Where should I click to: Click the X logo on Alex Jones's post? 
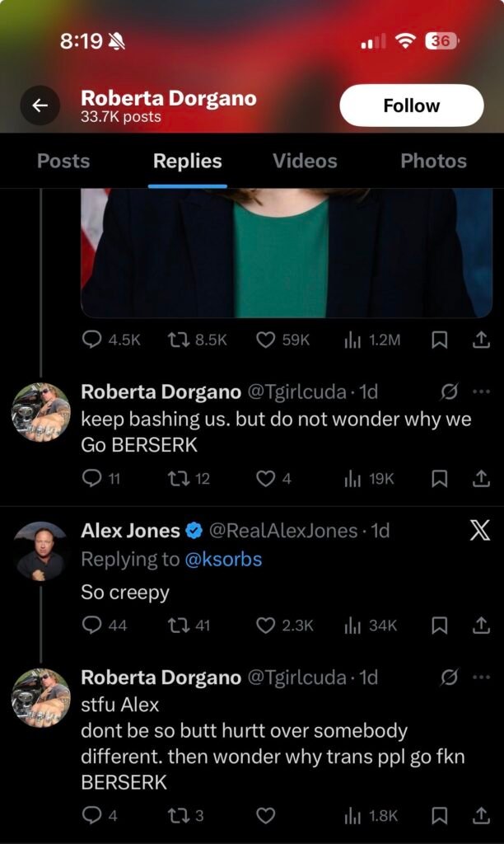(x=479, y=531)
